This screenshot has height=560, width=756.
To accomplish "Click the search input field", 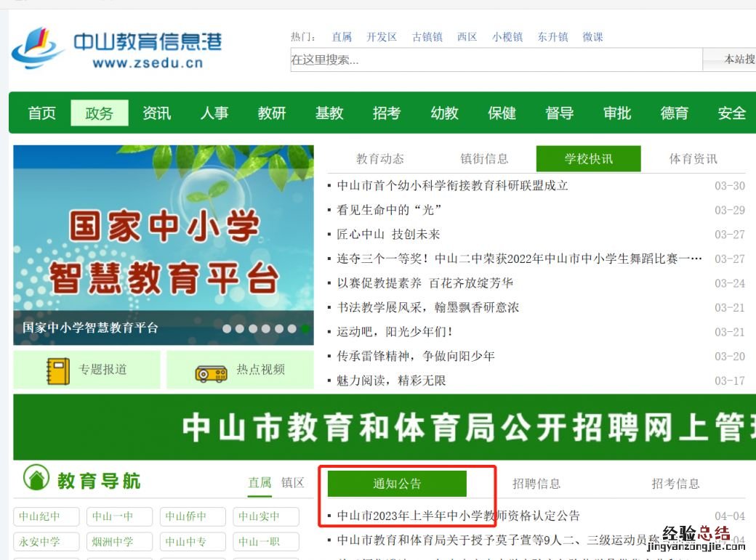I will [x=496, y=60].
